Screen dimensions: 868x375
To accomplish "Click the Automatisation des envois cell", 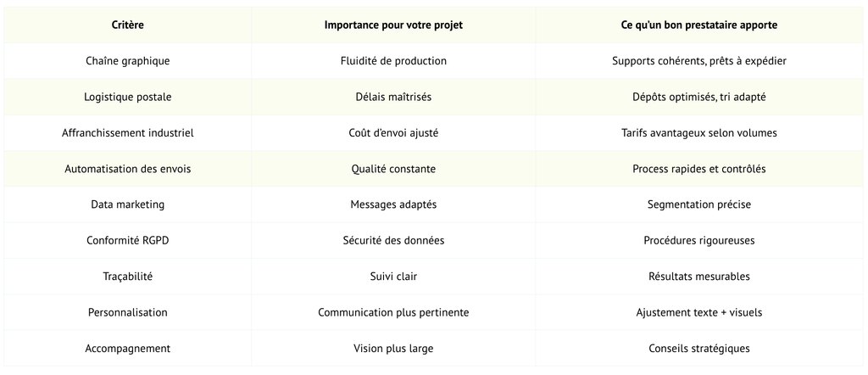I will (x=127, y=169).
